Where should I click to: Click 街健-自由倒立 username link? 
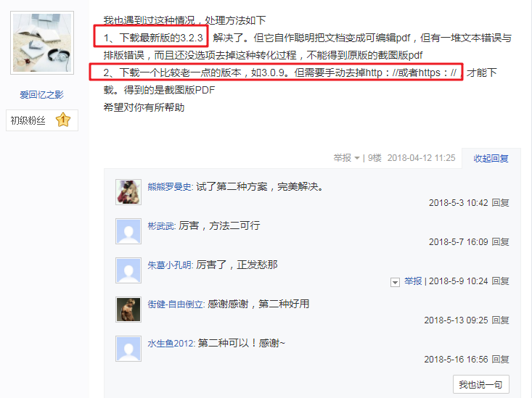point(176,304)
